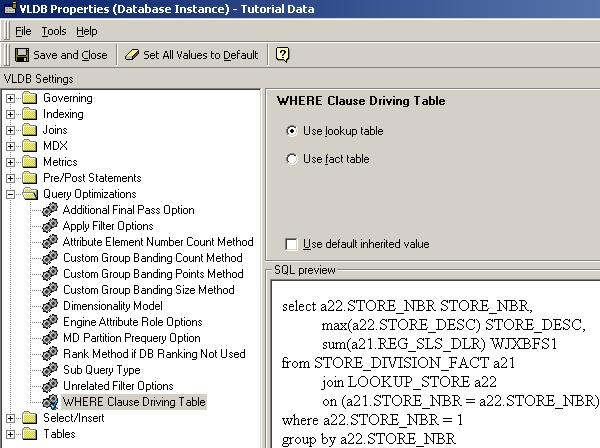
Task: Collapse the Query Optimizations folder
Action: click(10, 194)
